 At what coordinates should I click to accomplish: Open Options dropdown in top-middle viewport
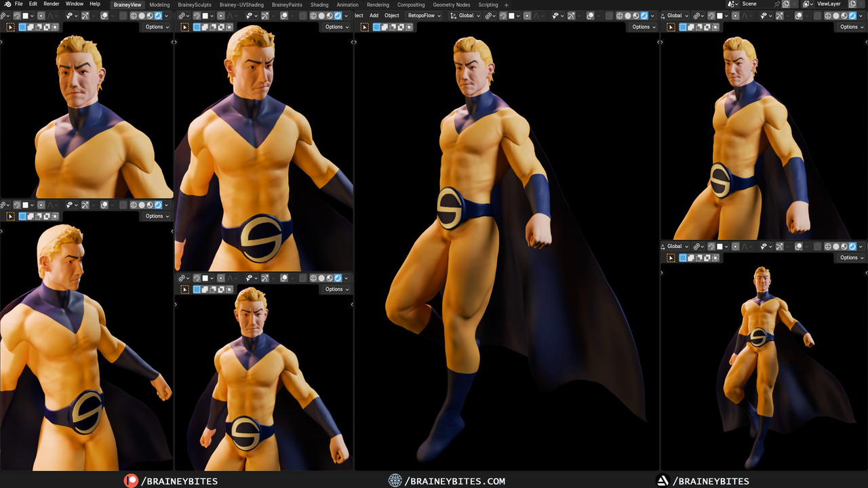(337, 27)
